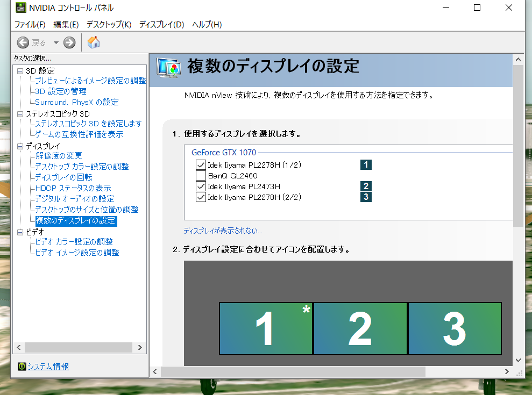Select 複数のディスプレイの設定 task
This screenshot has width=532, height=395.
coord(76,221)
